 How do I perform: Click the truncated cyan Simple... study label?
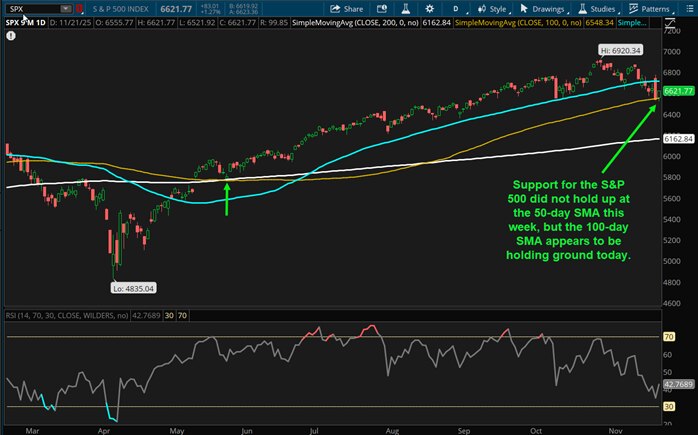tap(632, 22)
